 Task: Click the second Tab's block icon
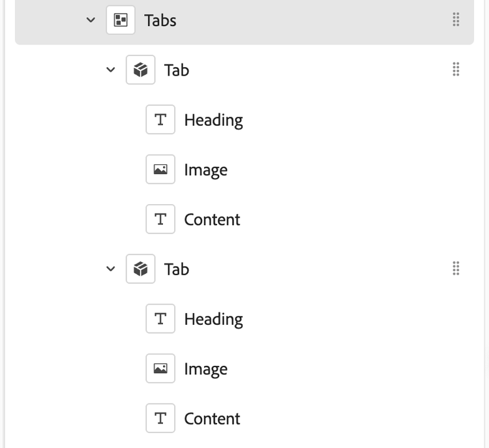[x=140, y=269]
